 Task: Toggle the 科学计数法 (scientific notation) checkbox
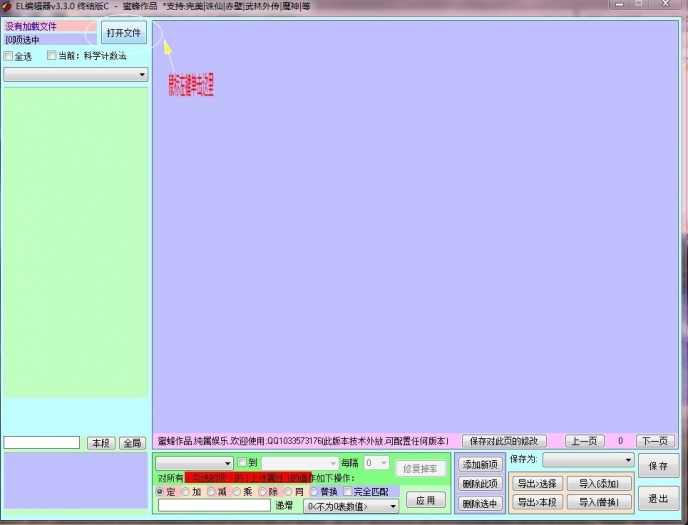click(53, 56)
